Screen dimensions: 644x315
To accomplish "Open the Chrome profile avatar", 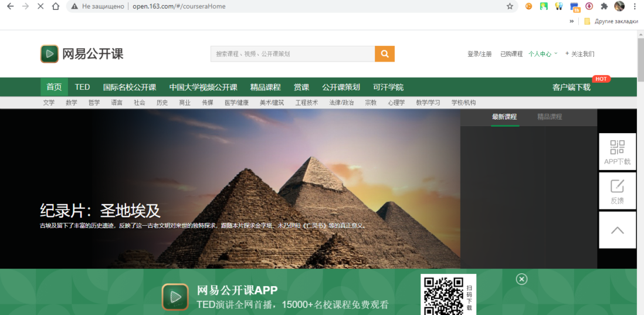I will [619, 6].
